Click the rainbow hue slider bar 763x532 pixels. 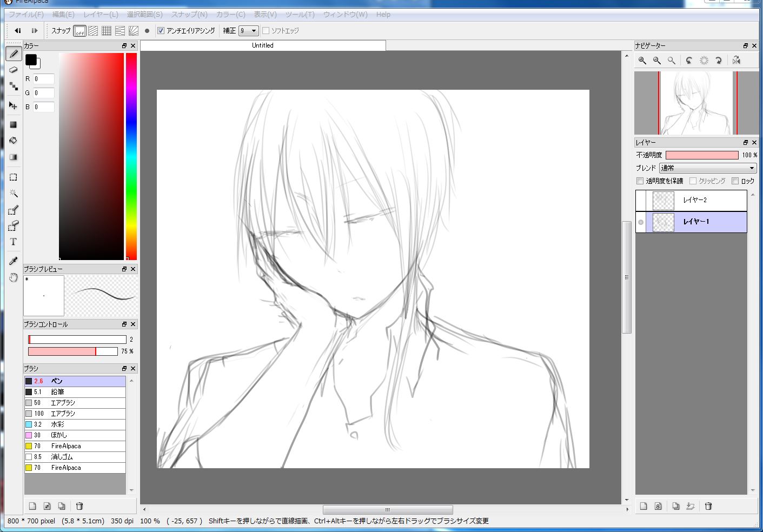(131, 157)
